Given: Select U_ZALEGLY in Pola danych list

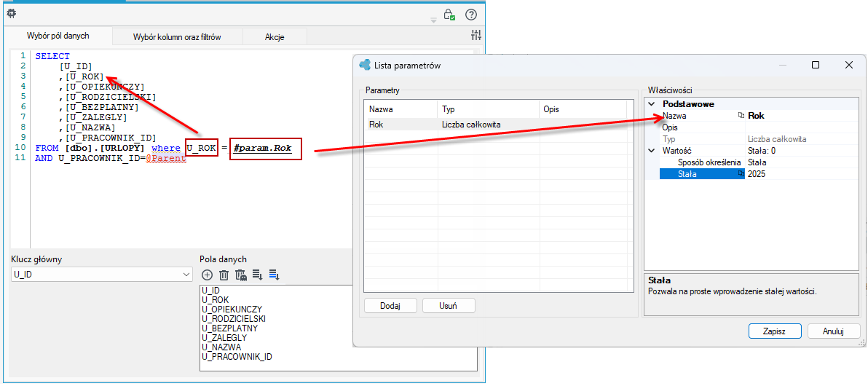Looking at the screenshot, I should pos(224,337).
